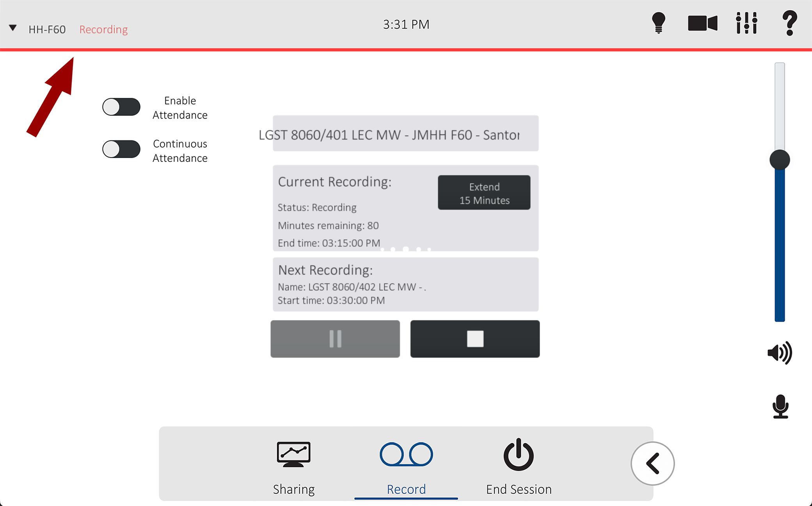812x506 pixels.
Task: Mute the speaker volume icon
Action: tap(779, 353)
